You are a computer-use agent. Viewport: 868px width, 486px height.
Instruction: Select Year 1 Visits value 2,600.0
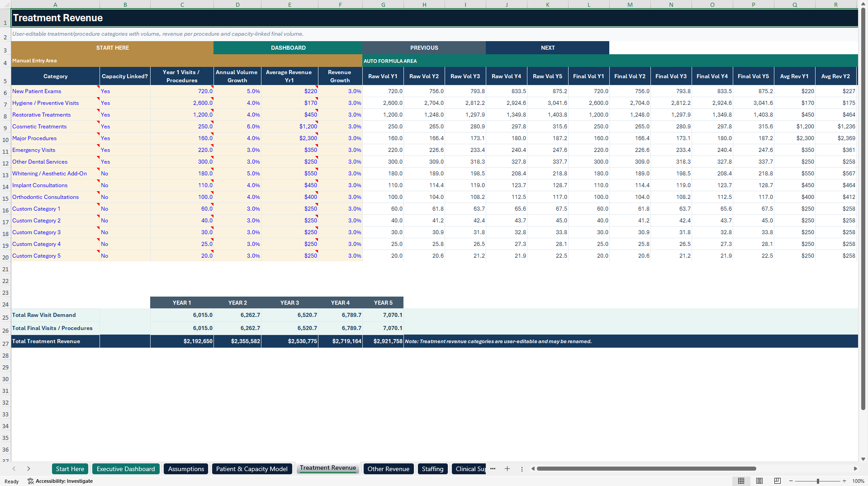(x=182, y=103)
